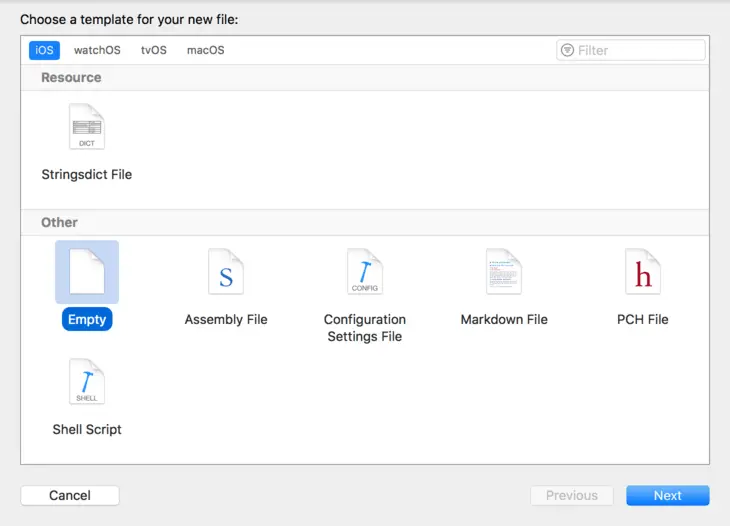Choose the Markdown File template icon
The width and height of the screenshot is (730, 526).
click(504, 272)
